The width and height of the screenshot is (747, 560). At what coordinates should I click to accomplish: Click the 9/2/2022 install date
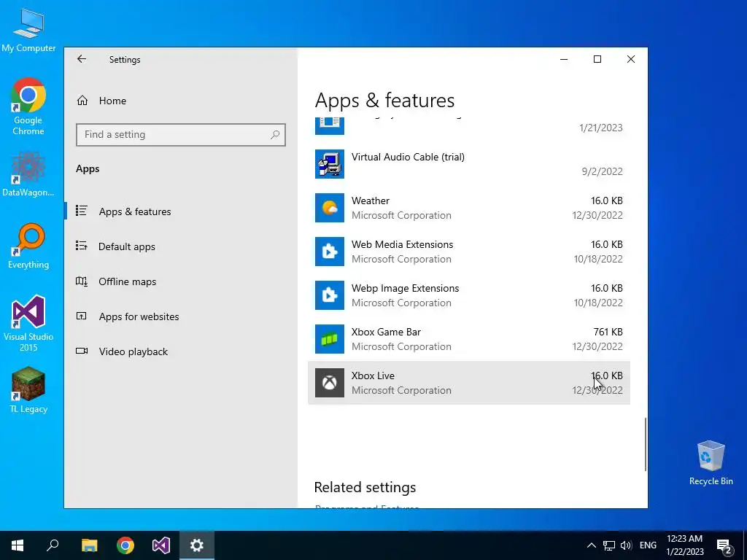(602, 171)
